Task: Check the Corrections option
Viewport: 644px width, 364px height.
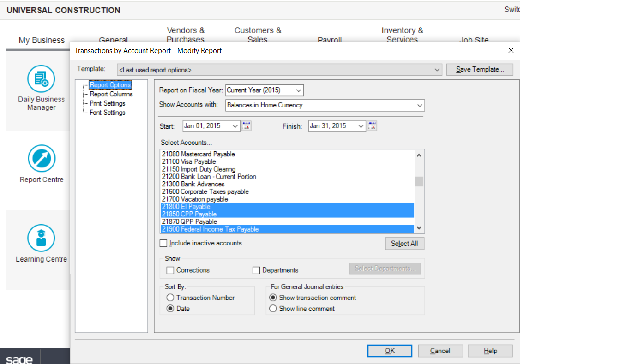Action: click(170, 270)
